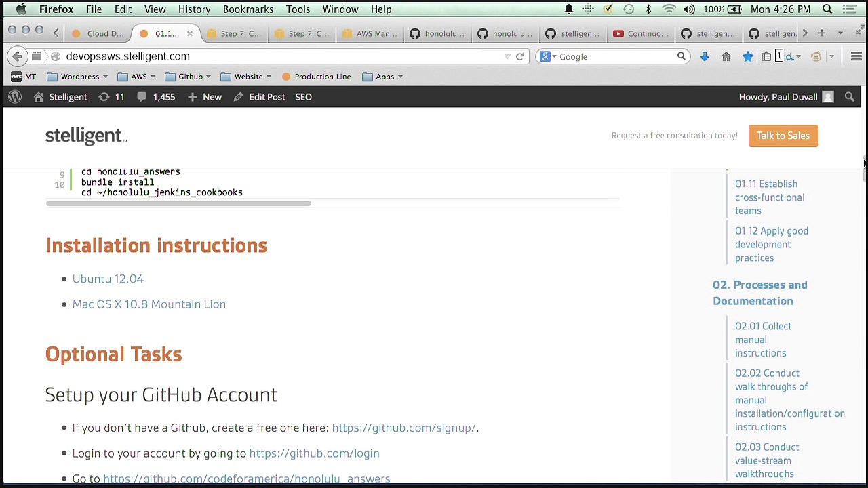Expand the Apps bookmarks folder

click(x=382, y=77)
